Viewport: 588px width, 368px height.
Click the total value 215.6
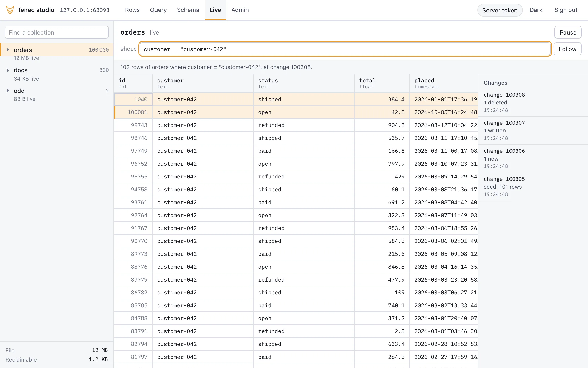(x=396, y=254)
